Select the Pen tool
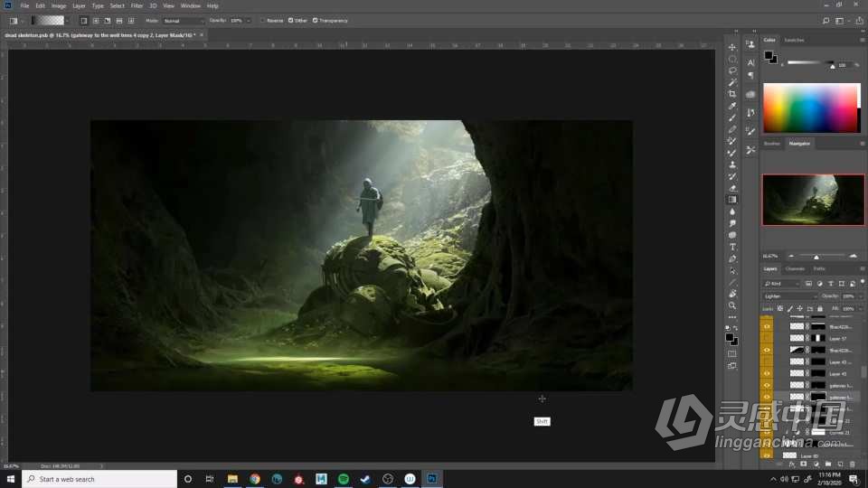868x488 pixels. click(732, 258)
